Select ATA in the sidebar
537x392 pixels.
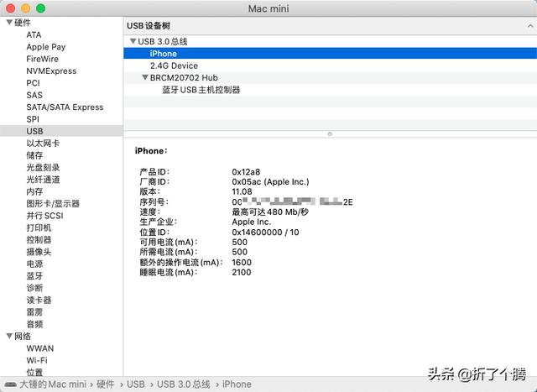tap(34, 35)
